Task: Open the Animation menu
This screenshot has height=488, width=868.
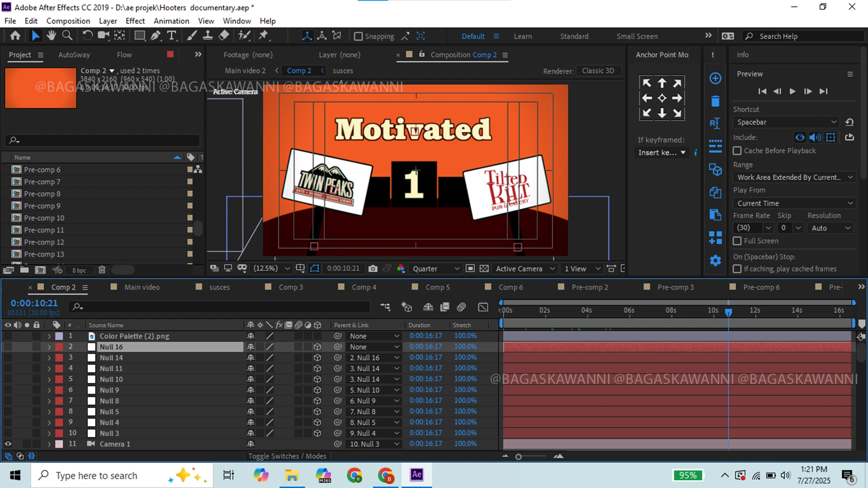Action: pos(171,21)
